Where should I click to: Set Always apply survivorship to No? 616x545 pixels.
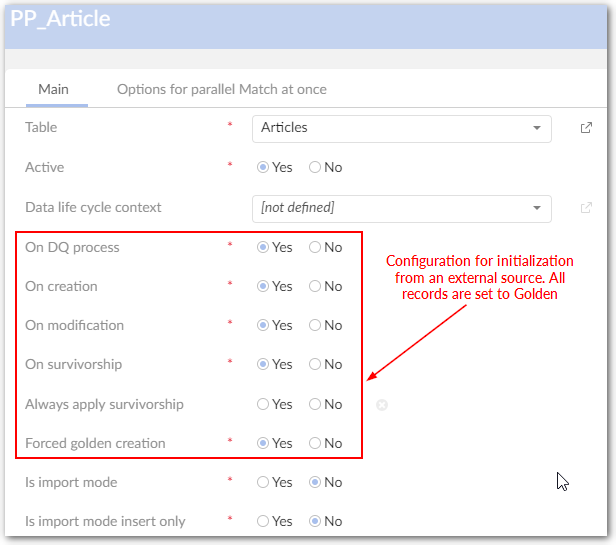coord(315,404)
